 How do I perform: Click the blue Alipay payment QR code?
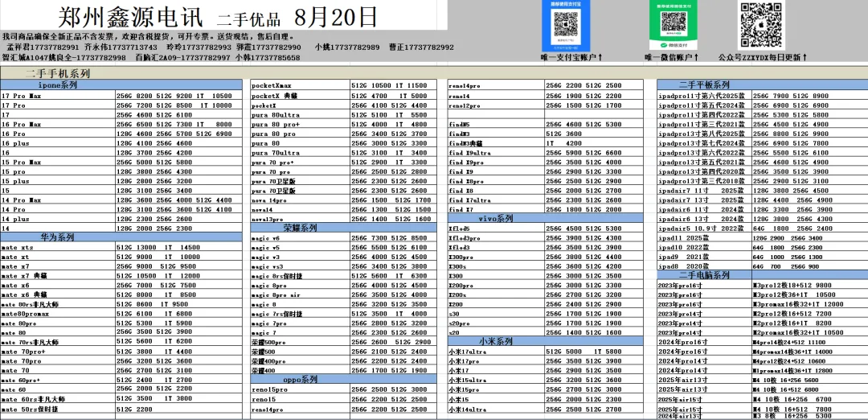[567, 26]
